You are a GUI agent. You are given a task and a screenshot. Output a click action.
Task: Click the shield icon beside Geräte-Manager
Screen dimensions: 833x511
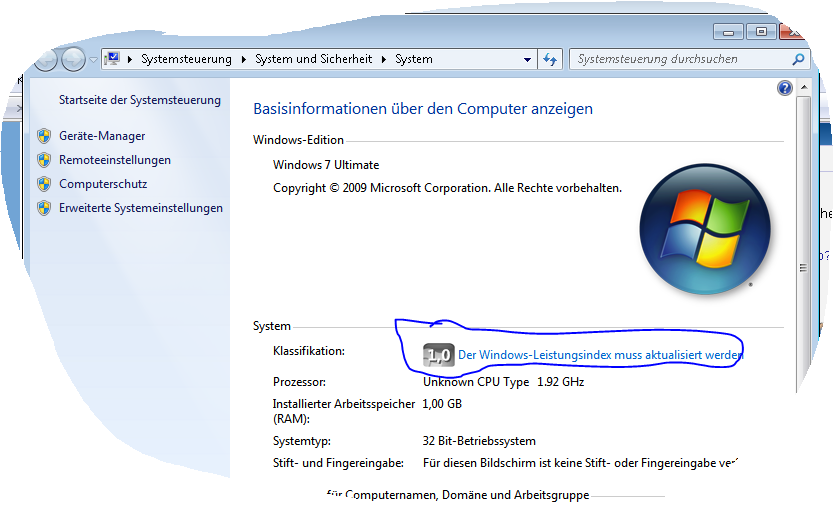point(44,137)
